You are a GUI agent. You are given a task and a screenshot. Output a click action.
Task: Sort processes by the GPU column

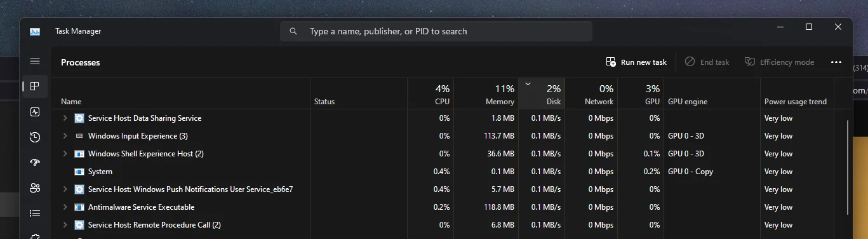pos(641,93)
